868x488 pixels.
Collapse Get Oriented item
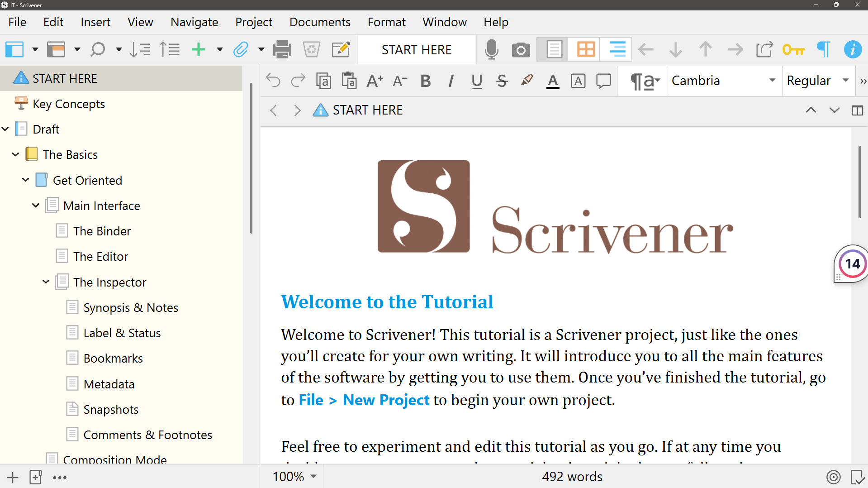[26, 180]
